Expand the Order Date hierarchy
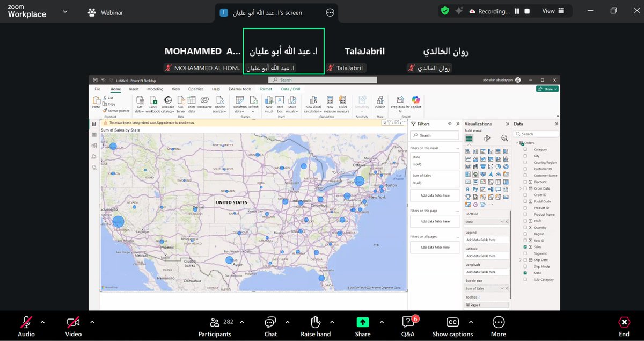 (x=520, y=188)
